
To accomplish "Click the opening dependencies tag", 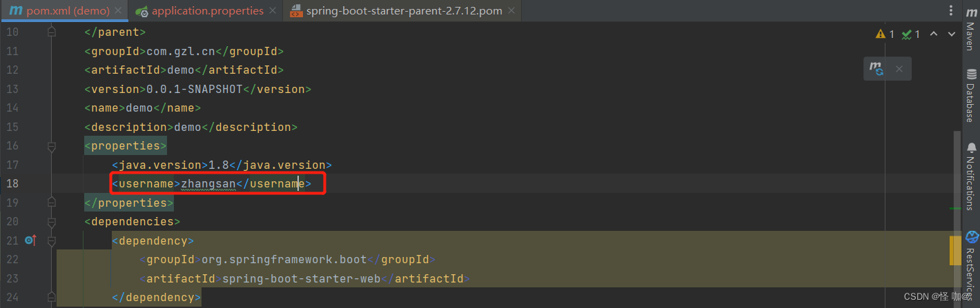I will (x=133, y=222).
